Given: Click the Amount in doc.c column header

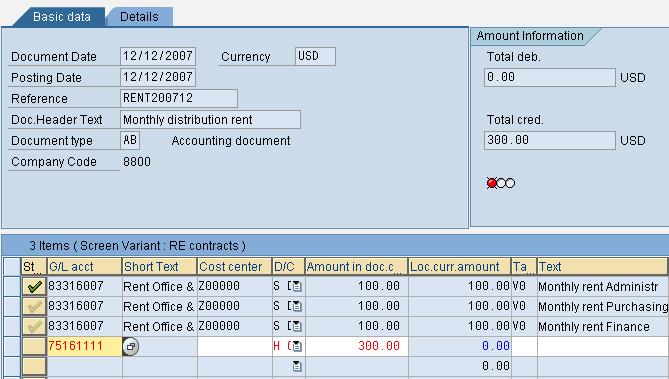Looking at the screenshot, I should pos(357,267).
